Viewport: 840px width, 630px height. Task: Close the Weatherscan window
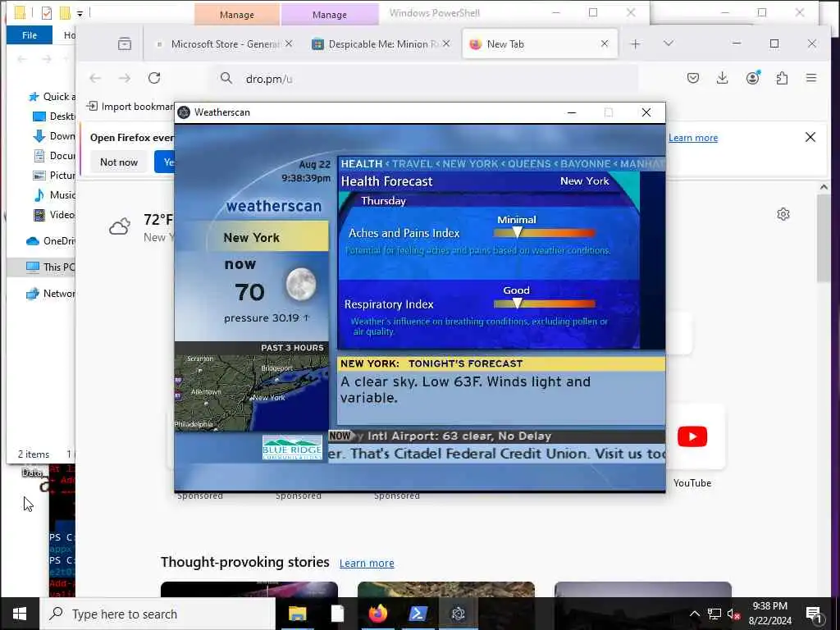pyautogui.click(x=646, y=112)
